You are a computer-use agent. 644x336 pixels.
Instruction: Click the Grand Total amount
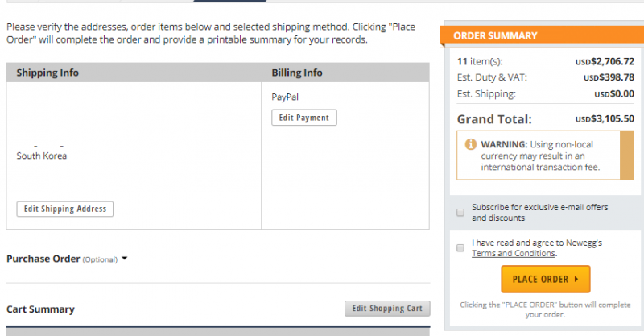605,119
